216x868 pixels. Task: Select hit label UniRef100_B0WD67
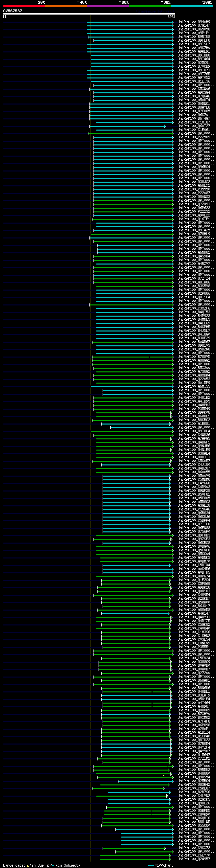[x=194, y=342]
